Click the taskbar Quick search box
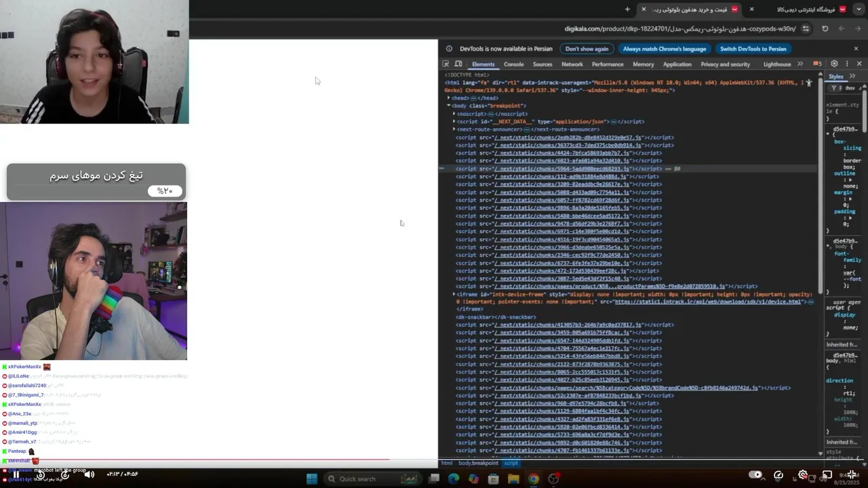 point(372,479)
